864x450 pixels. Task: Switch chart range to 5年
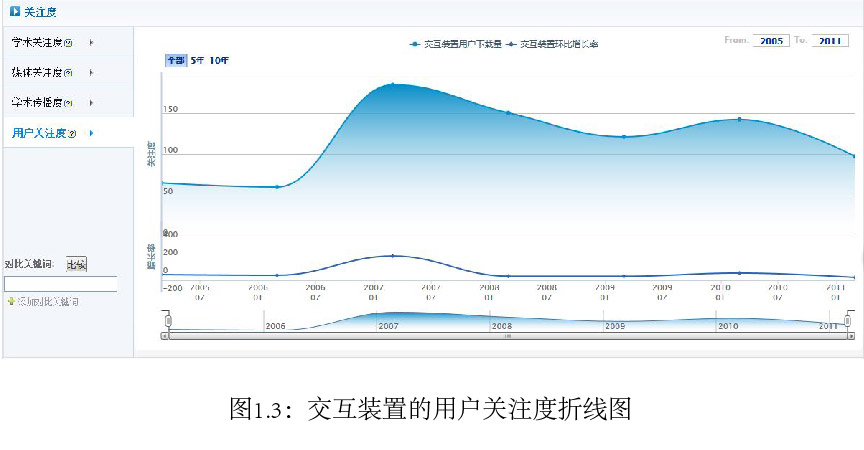pyautogui.click(x=198, y=61)
